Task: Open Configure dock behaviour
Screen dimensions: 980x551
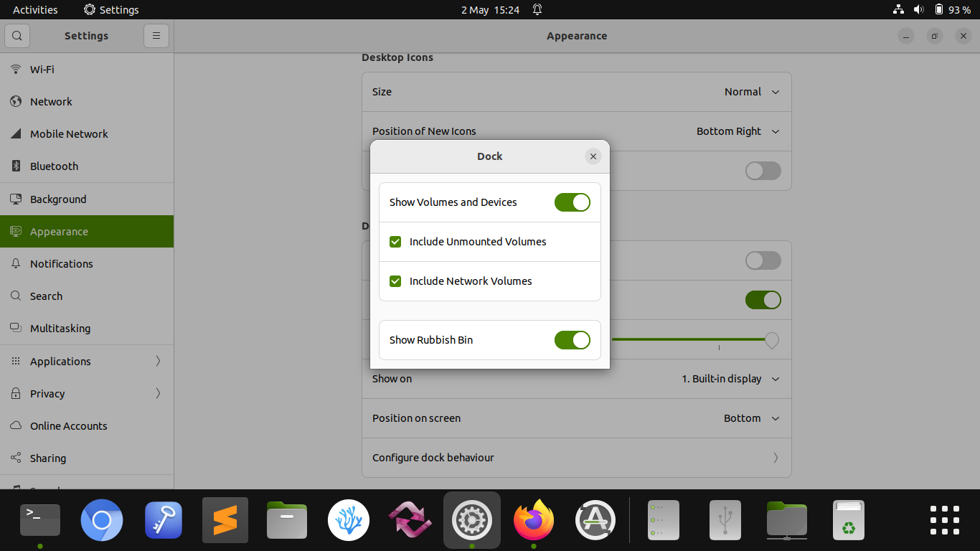Action: click(x=576, y=457)
